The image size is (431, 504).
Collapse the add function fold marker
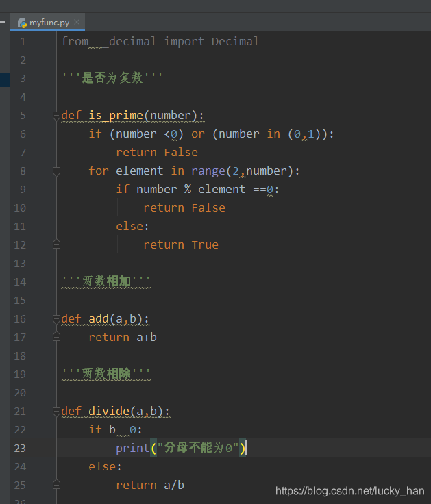click(56, 319)
